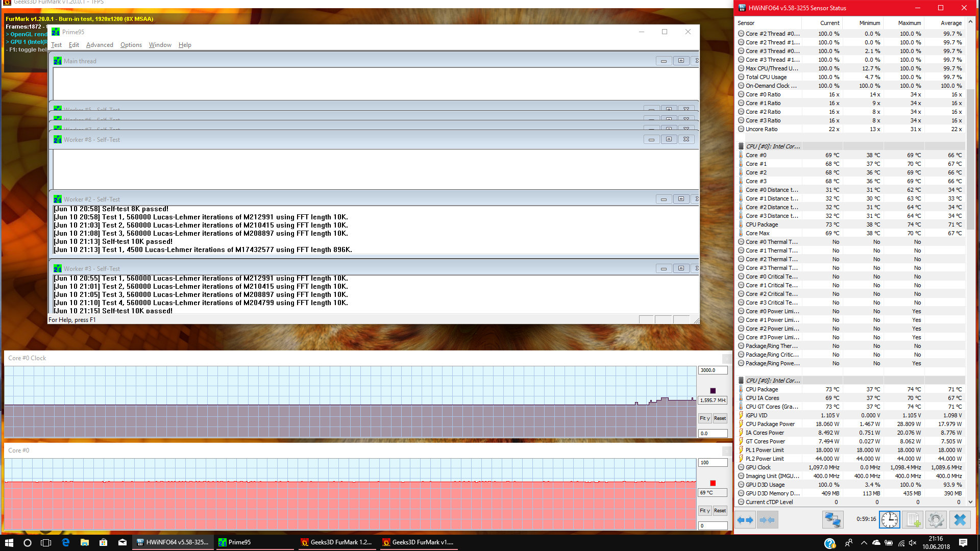Collapse the CPU [#0] group above CPU IA Cores
This screenshot has width=980, height=551.
click(x=741, y=380)
